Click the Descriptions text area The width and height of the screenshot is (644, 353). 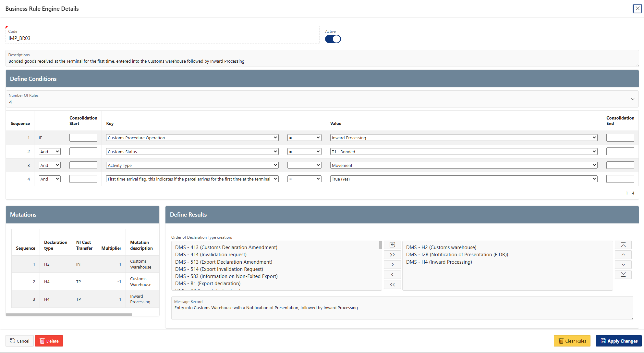(322, 58)
